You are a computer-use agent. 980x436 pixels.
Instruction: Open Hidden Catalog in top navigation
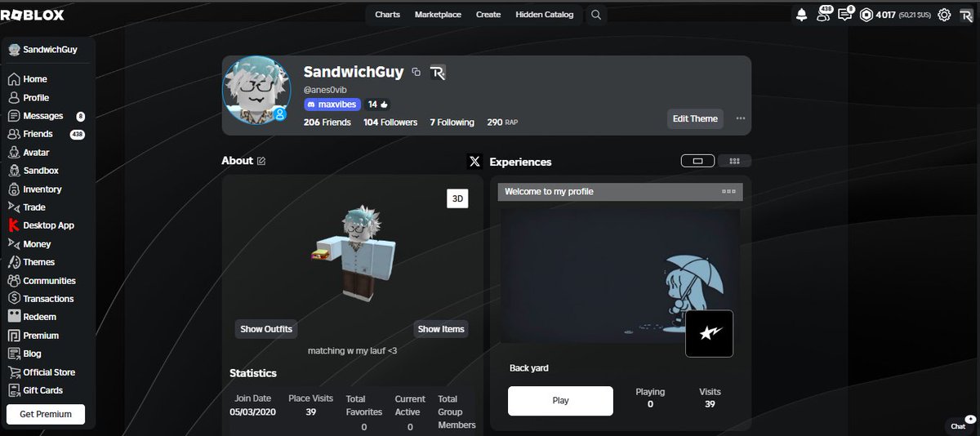545,15
